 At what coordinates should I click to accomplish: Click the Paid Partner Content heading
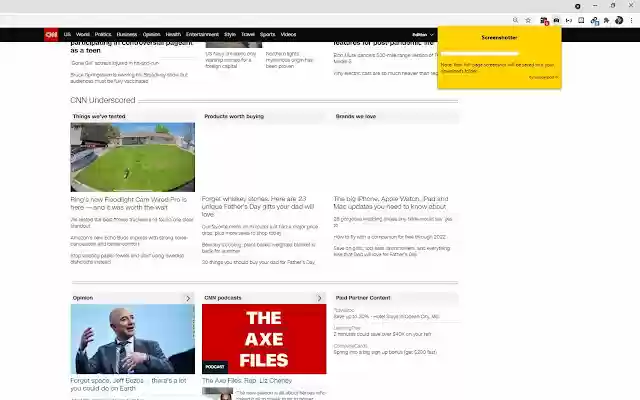(363, 298)
